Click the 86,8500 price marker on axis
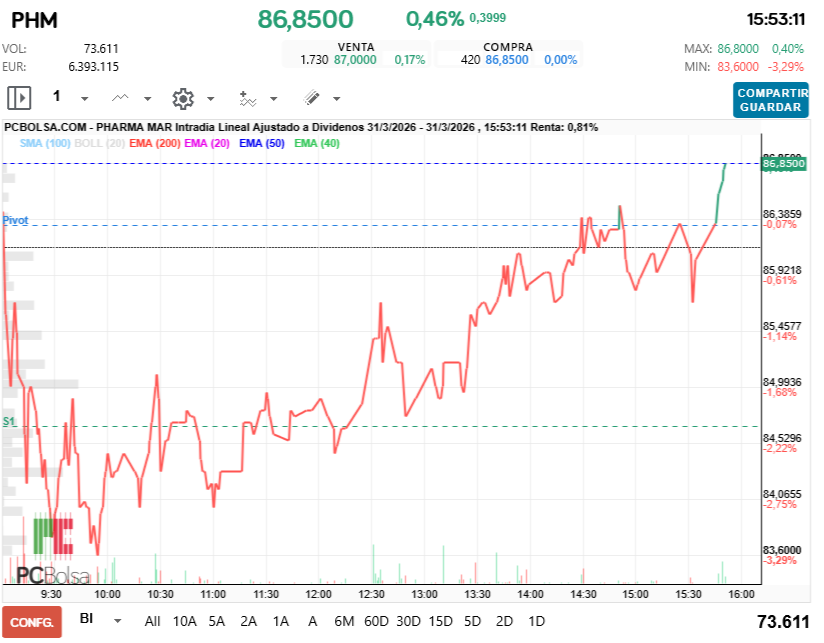The height and width of the screenshot is (643, 824). tap(784, 163)
